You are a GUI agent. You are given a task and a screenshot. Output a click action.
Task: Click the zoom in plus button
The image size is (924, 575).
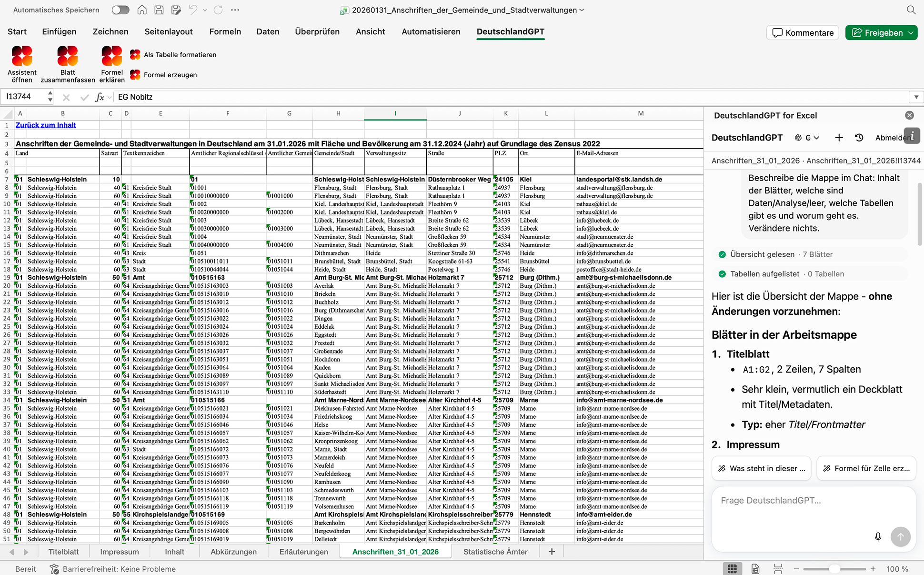coord(873,569)
